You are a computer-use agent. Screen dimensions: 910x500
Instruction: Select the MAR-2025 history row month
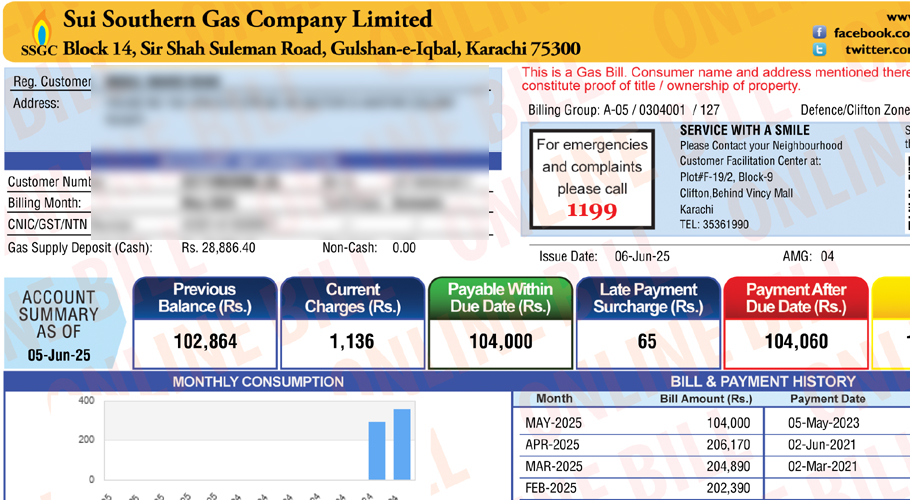pos(553,466)
